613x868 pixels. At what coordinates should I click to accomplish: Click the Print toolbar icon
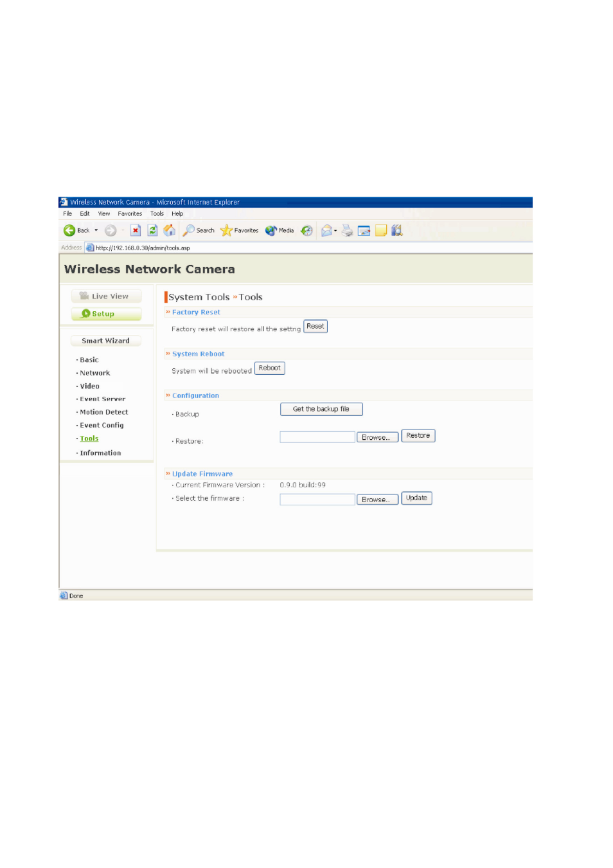click(348, 230)
